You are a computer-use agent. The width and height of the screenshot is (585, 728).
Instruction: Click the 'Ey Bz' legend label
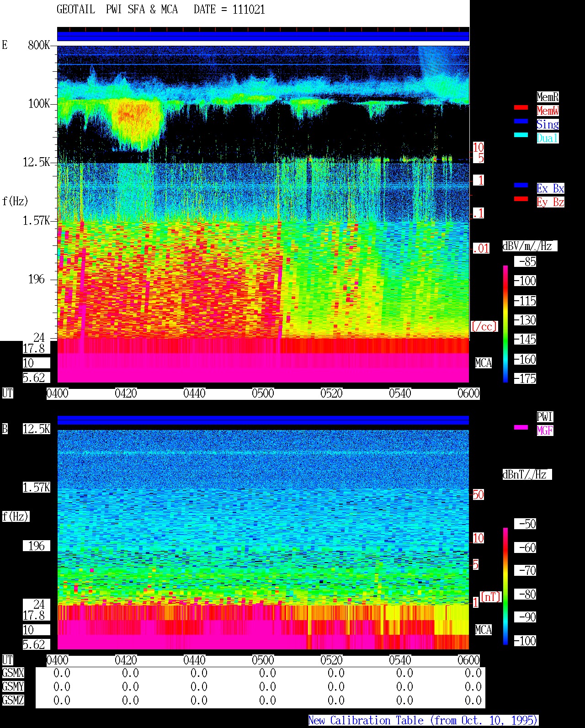(550, 202)
